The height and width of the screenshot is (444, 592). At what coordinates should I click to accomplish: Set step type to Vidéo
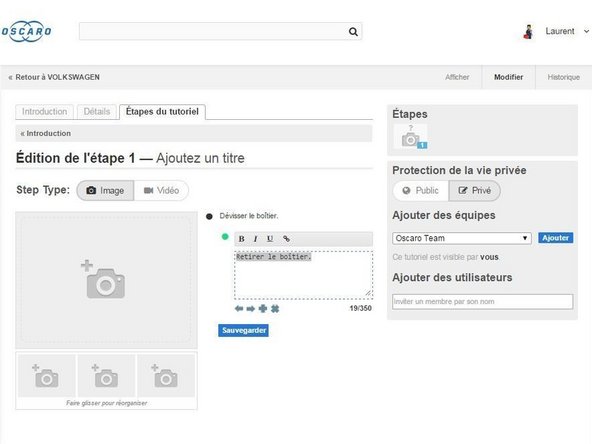pos(161,190)
